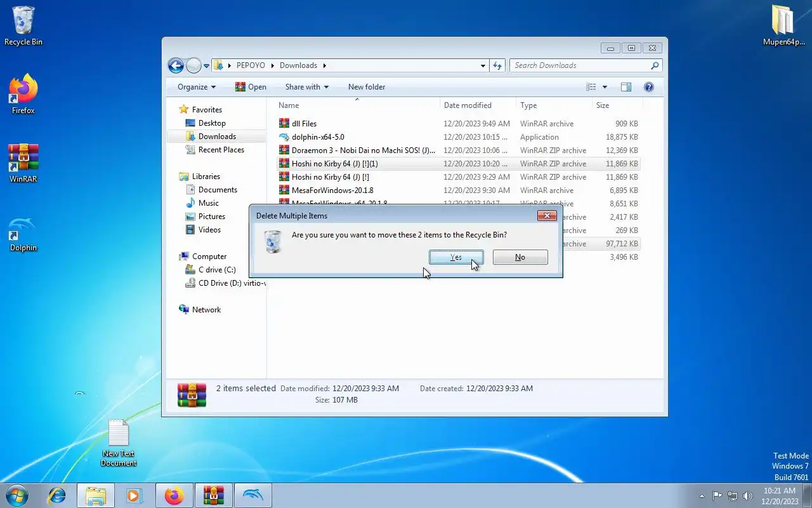Select the New Text Document desktop icon
The height and width of the screenshot is (508, 812).
pyautogui.click(x=119, y=443)
